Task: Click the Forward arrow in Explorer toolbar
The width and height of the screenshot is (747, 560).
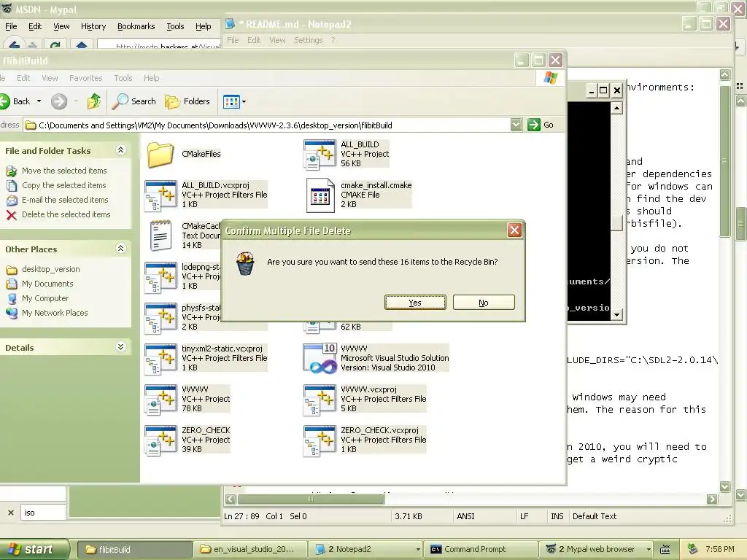Action: tap(59, 101)
